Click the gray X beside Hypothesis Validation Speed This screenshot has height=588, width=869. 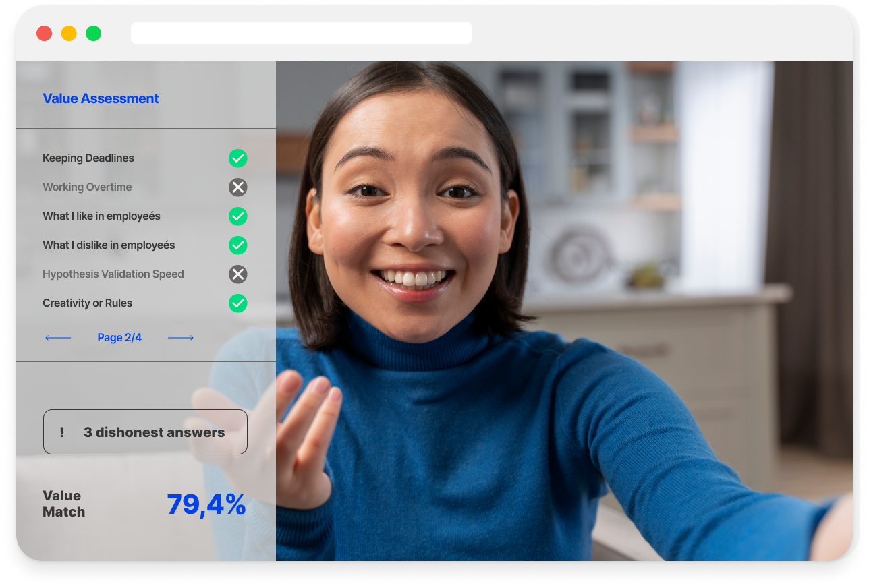coord(237,274)
